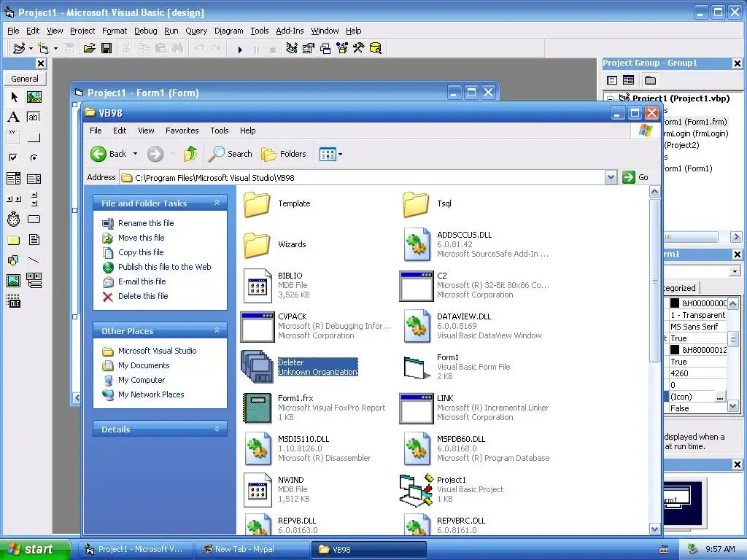Open Project Explorer from VB toolbar

pyautogui.click(x=292, y=48)
